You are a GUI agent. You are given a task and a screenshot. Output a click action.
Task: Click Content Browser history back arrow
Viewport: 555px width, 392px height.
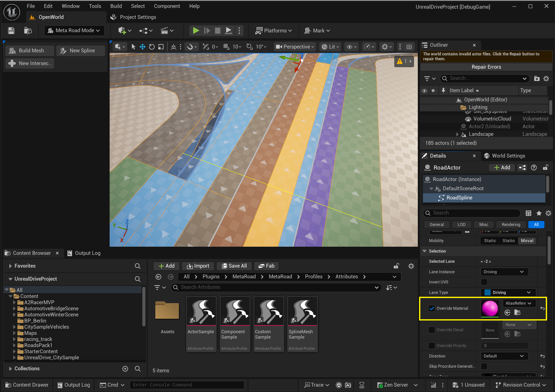[x=158, y=277]
